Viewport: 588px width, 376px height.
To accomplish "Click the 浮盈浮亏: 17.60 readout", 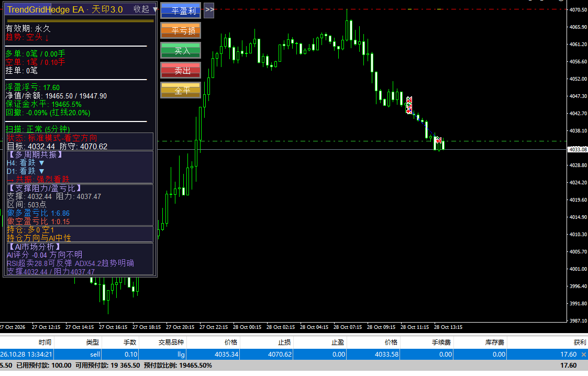I will pos(32,87).
